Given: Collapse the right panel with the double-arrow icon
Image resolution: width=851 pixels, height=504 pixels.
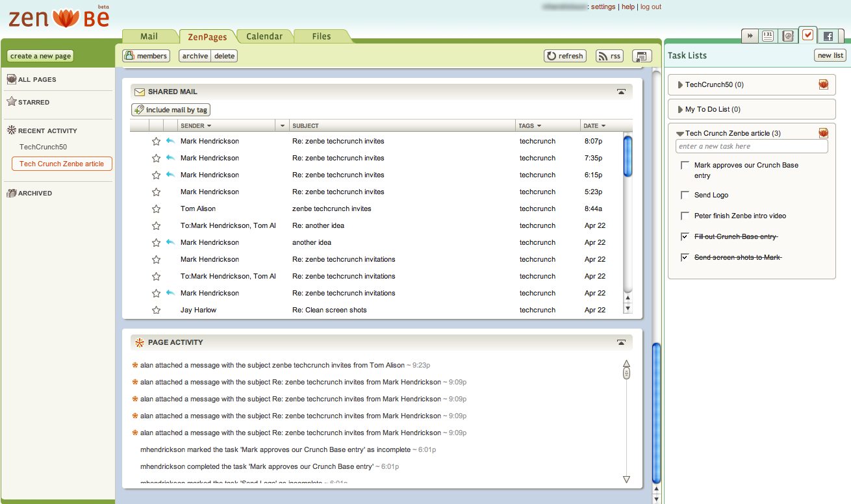Looking at the screenshot, I should [750, 36].
